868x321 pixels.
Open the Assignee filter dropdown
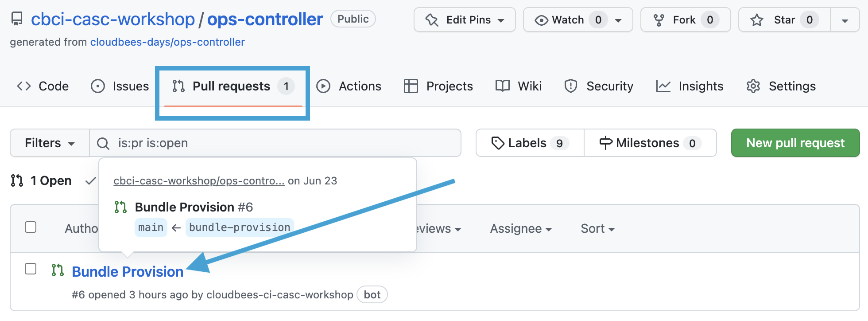pos(521,229)
